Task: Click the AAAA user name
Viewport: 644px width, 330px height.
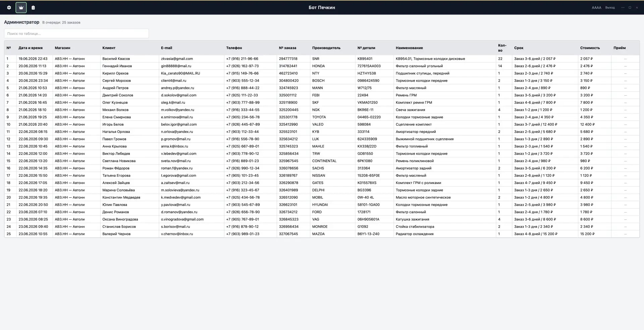Action: (x=596, y=7)
